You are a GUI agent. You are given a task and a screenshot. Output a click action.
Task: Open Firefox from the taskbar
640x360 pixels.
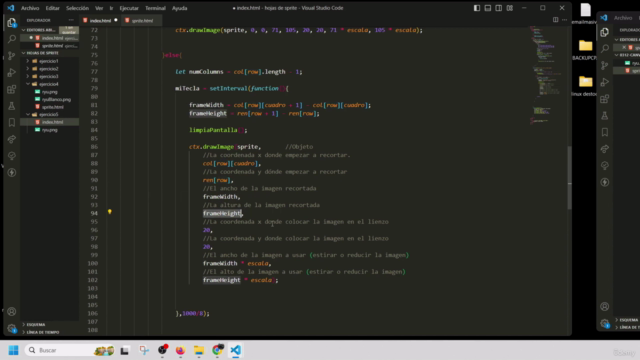pyautogui.click(x=180, y=350)
